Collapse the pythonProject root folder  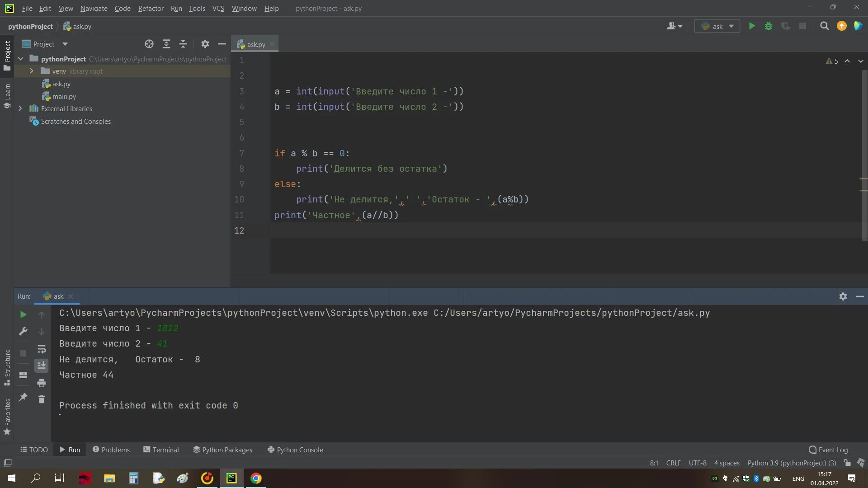(x=21, y=59)
